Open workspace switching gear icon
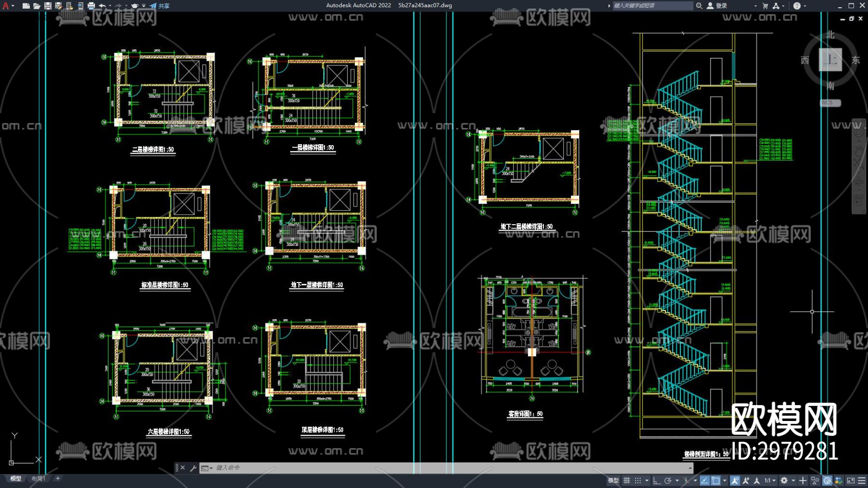The height and width of the screenshot is (488, 868). pyautogui.click(x=785, y=480)
